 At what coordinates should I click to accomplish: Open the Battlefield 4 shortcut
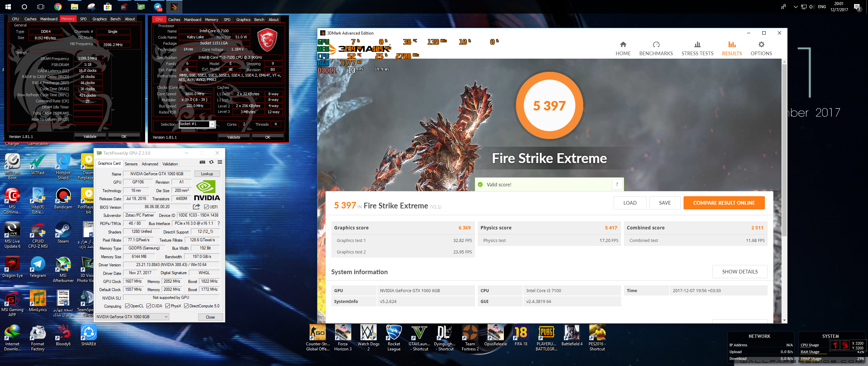572,335
